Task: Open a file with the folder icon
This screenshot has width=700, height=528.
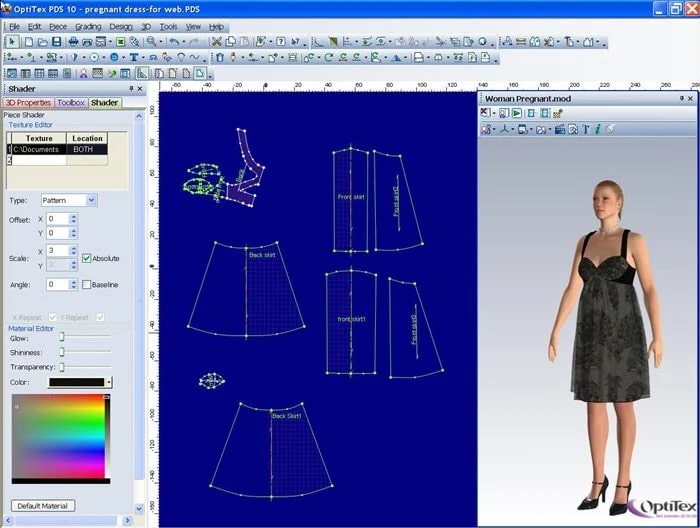Action: point(42,42)
